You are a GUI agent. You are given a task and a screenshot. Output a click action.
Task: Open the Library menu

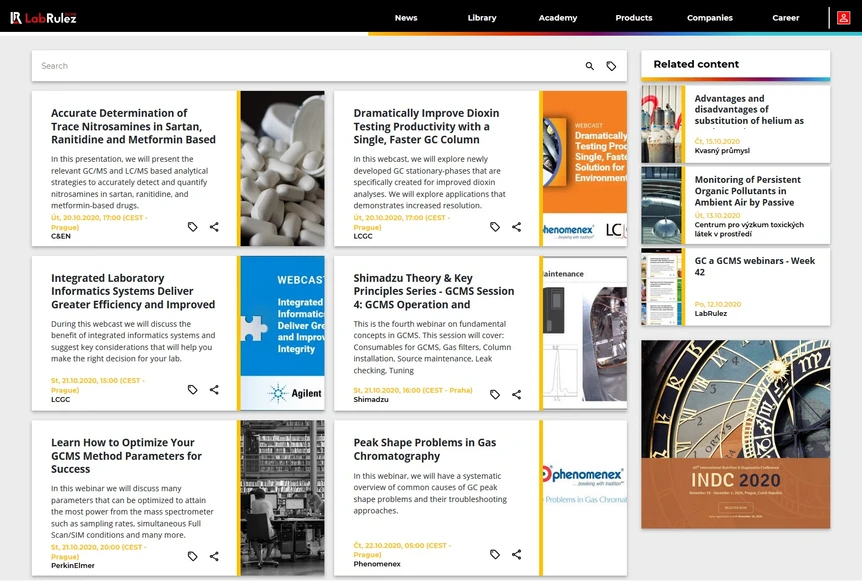pos(482,18)
